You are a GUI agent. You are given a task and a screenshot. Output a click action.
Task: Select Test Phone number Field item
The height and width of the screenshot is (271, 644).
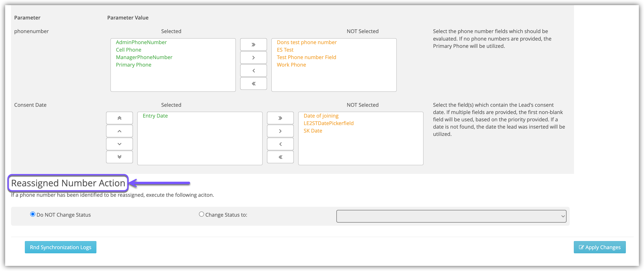click(306, 58)
